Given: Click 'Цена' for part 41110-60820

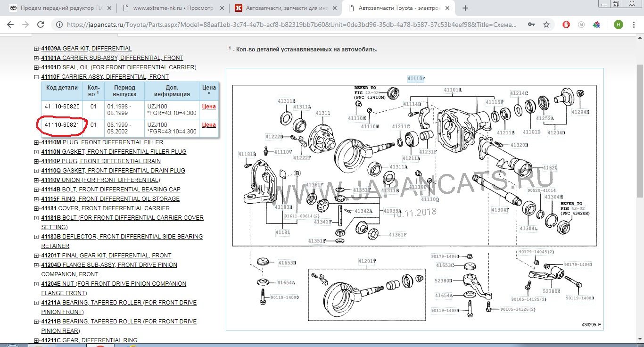Looking at the screenshot, I should tap(208, 107).
